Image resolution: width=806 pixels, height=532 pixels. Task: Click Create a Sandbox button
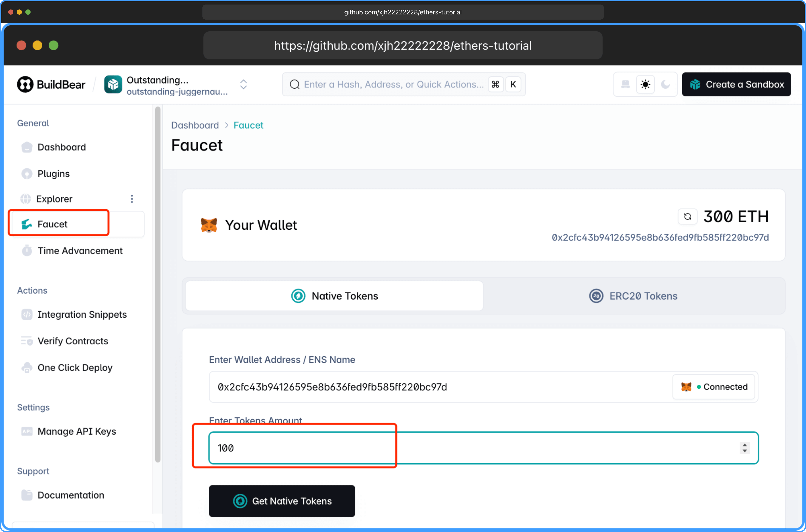[x=736, y=85]
